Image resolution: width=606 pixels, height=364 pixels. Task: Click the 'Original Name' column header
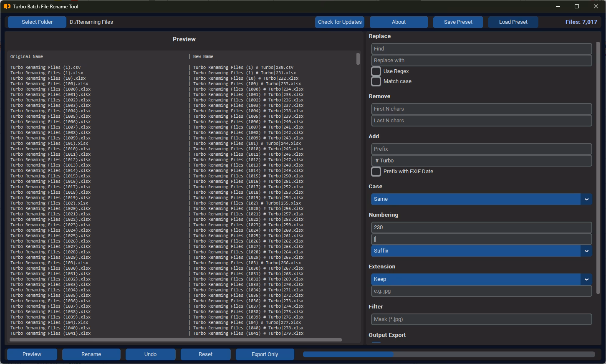[27, 56]
